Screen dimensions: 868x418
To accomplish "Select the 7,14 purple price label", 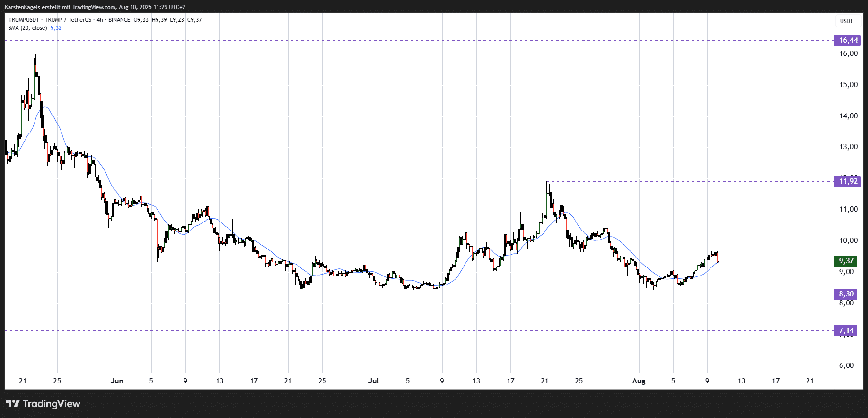I will coord(846,330).
